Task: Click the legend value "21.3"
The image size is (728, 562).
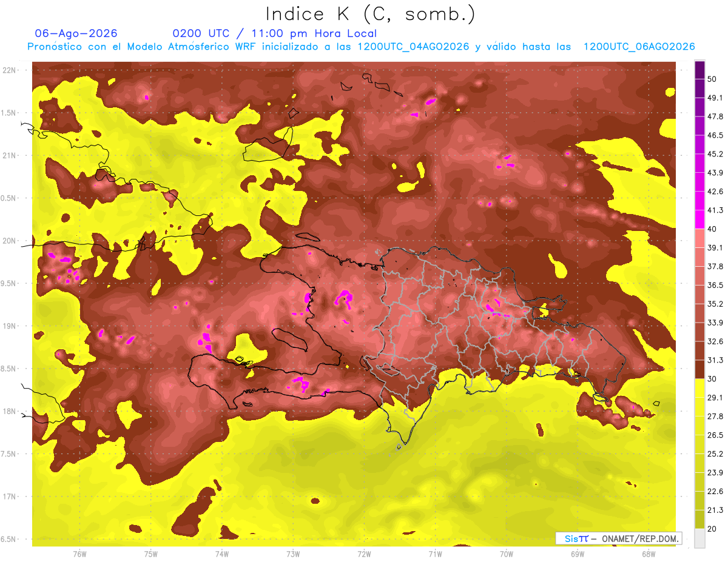Action: (715, 510)
